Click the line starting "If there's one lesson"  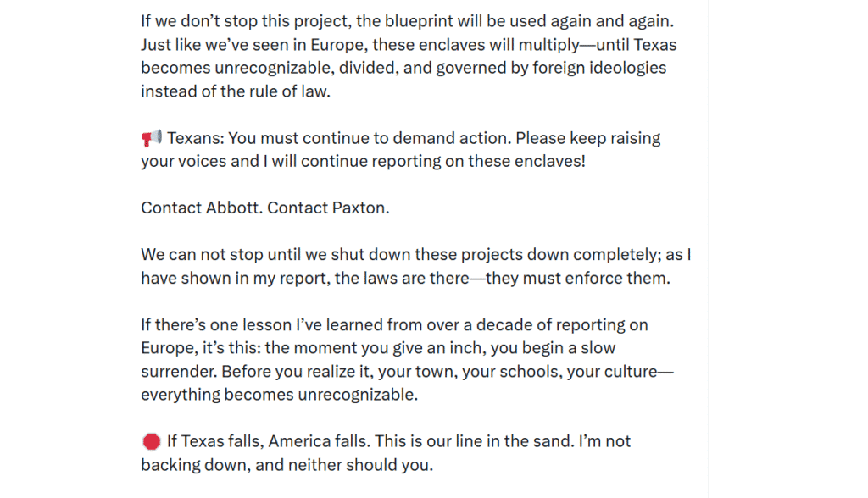(394, 324)
